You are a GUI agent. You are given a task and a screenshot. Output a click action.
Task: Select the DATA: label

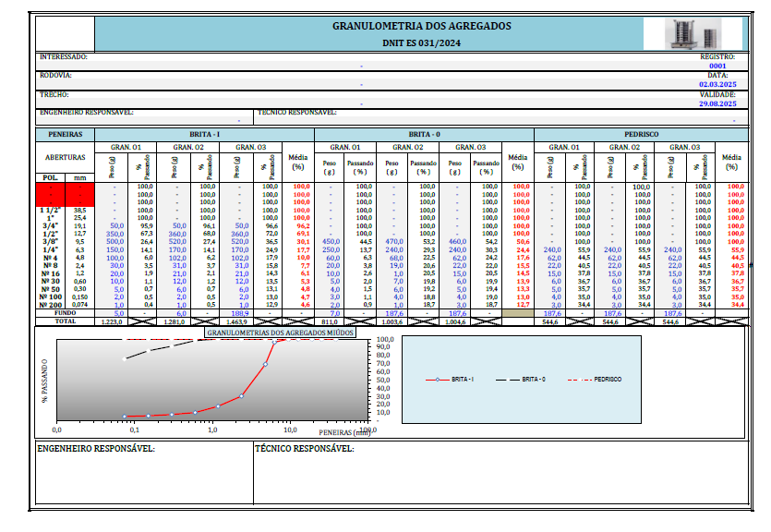(717, 75)
